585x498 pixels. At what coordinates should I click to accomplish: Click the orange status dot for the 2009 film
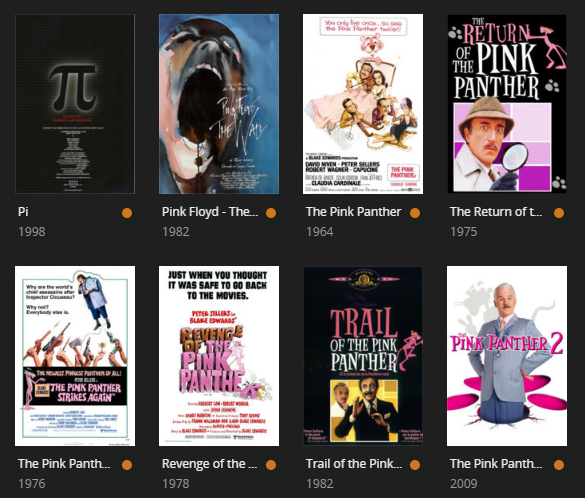coord(559,465)
